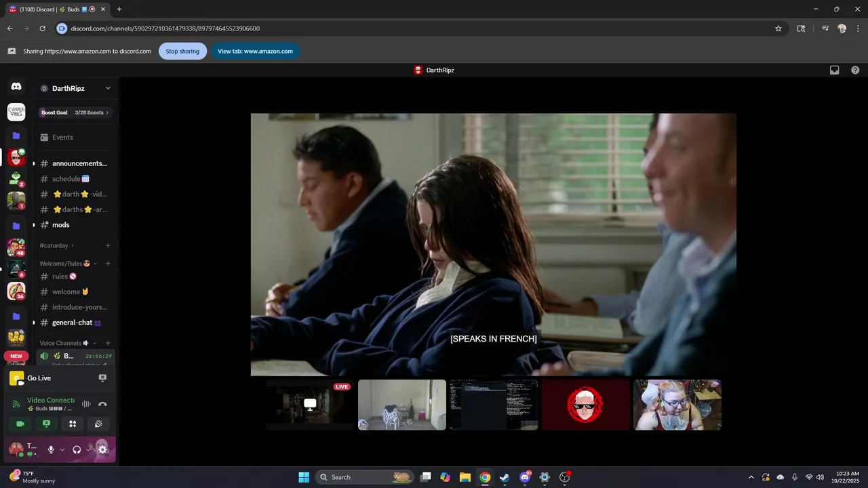Image resolution: width=868 pixels, height=488 pixels.
Task: View site information icon in address bar
Action: click(x=62, y=28)
